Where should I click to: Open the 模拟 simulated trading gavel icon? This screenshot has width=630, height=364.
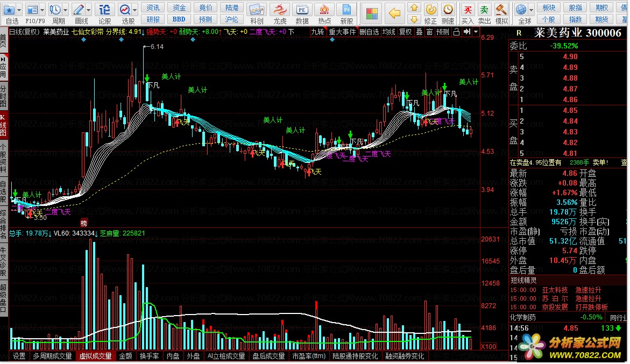501,10
